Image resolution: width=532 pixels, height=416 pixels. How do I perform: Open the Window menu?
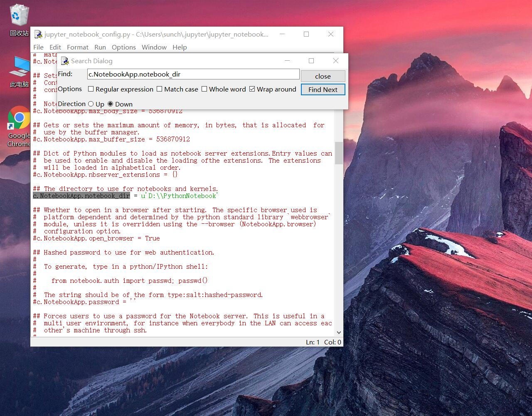pos(154,47)
